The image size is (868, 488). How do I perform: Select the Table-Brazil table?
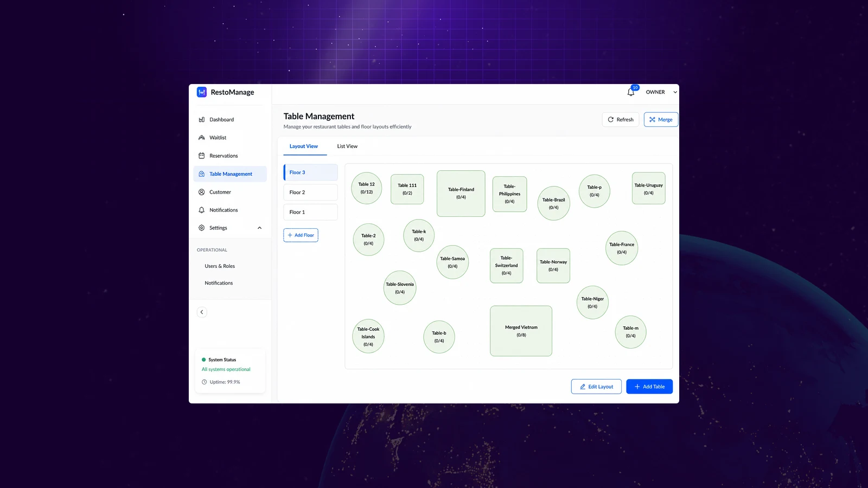tap(553, 203)
